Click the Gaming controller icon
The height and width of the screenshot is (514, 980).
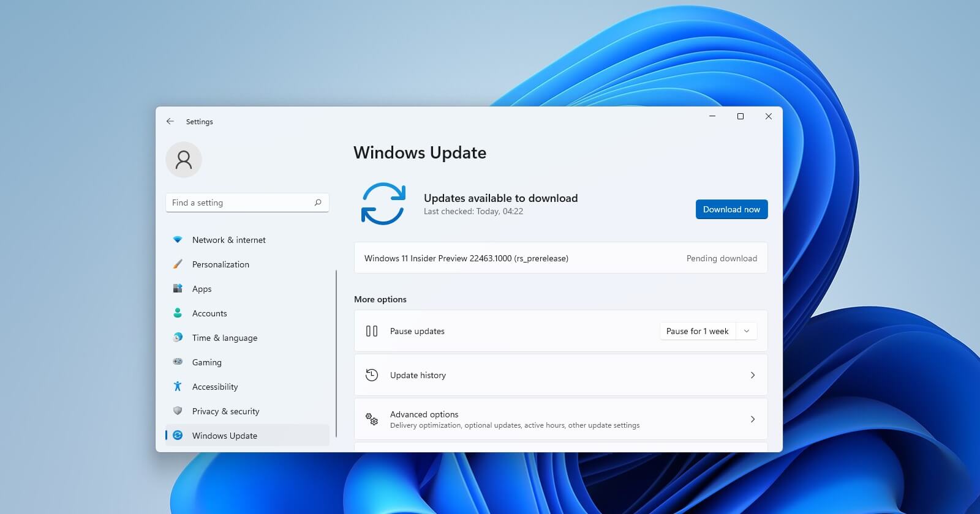(x=178, y=362)
